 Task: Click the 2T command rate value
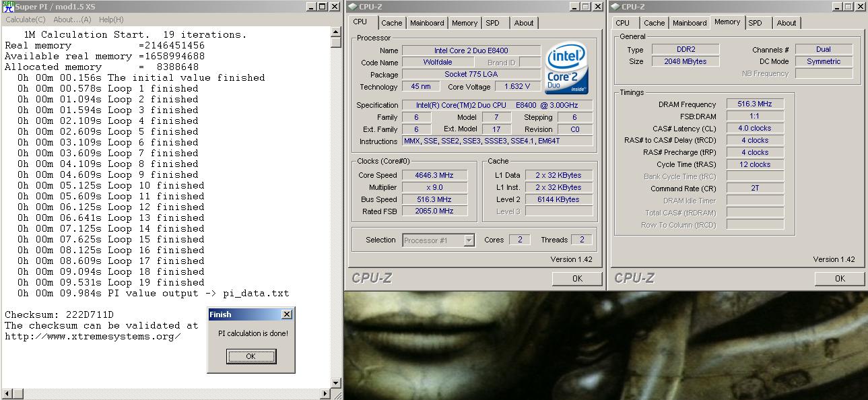click(x=755, y=189)
